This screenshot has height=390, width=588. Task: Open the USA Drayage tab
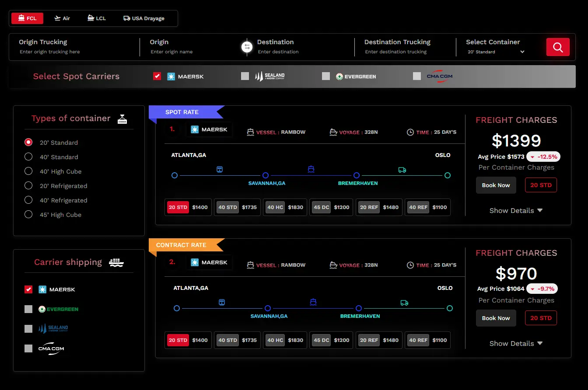coord(143,18)
